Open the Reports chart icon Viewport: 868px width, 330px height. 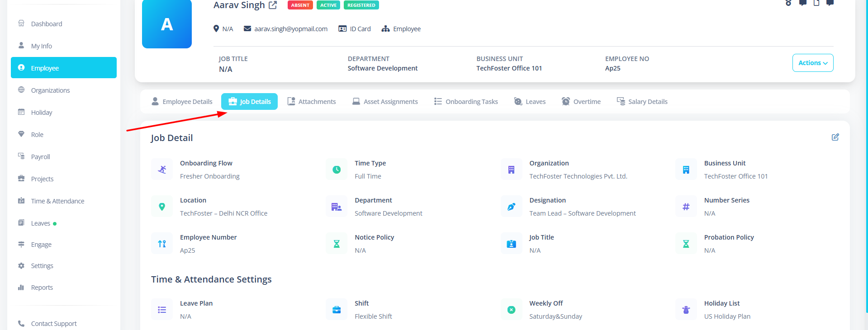pos(21,288)
